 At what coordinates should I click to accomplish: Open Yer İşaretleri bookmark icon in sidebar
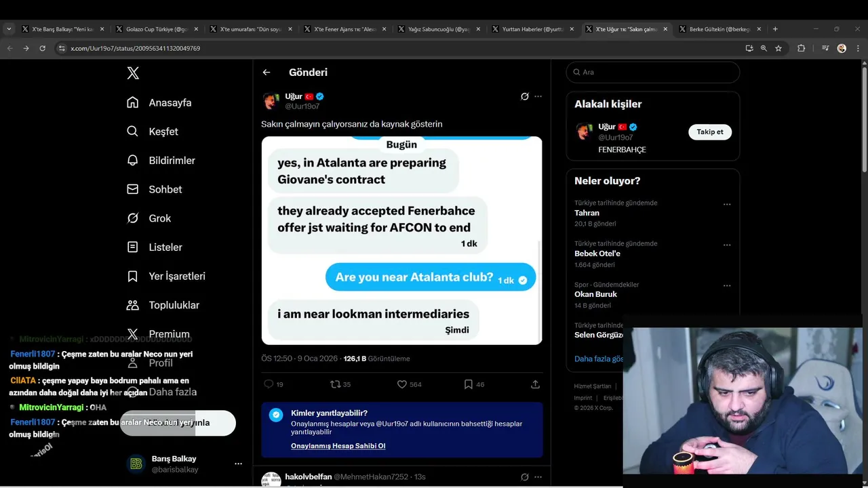pos(133,276)
